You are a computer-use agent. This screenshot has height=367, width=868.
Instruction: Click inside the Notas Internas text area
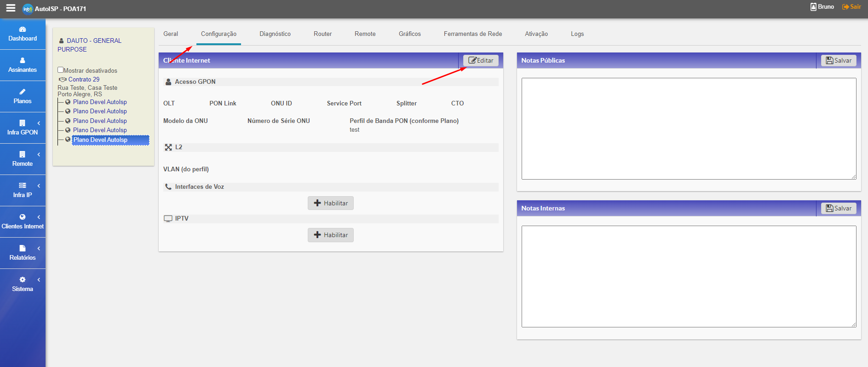(x=689, y=276)
